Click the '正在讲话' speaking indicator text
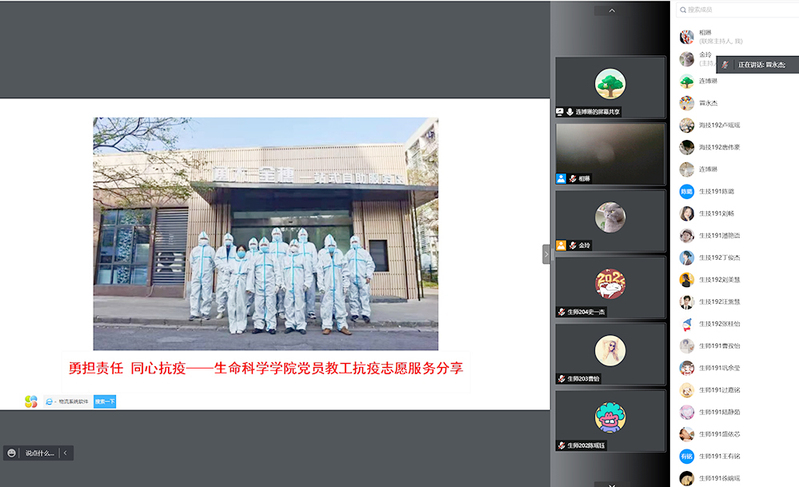 761,65
